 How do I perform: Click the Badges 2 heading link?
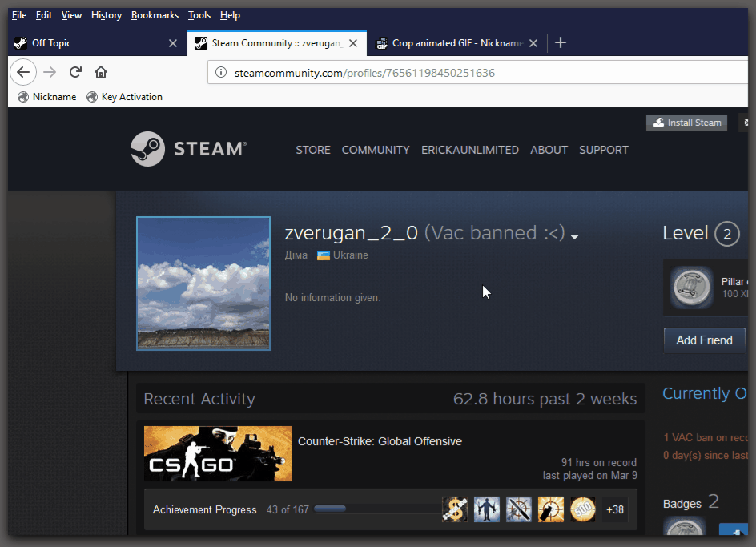click(691, 502)
